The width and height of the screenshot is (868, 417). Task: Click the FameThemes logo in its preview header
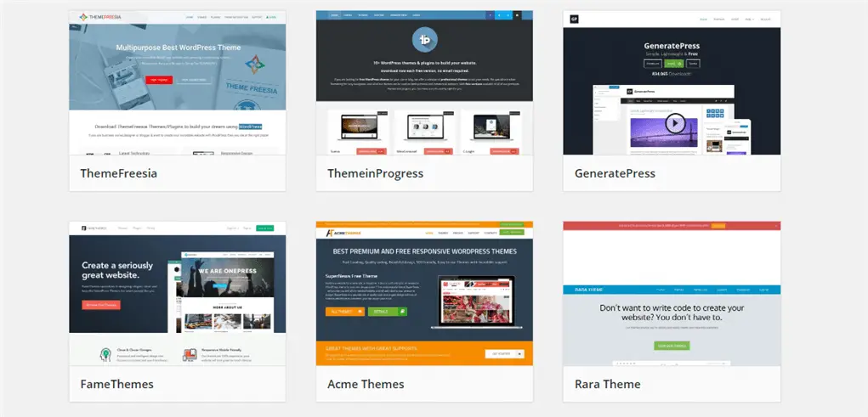click(x=94, y=228)
